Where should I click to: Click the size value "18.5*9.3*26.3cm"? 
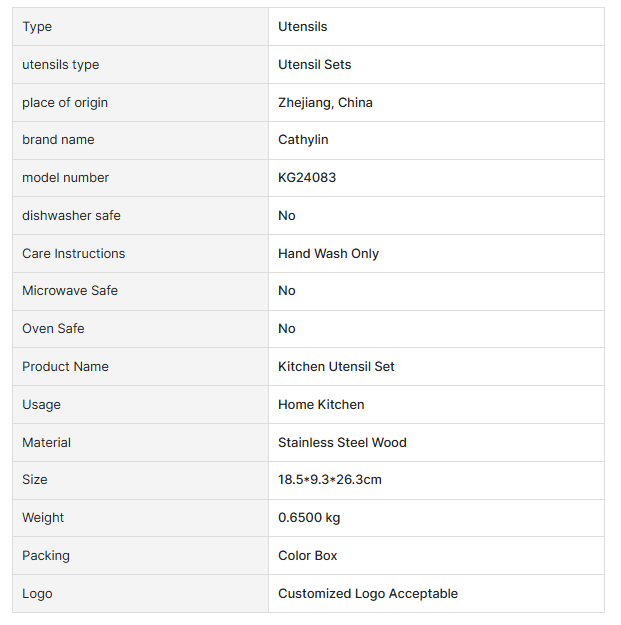pos(329,480)
